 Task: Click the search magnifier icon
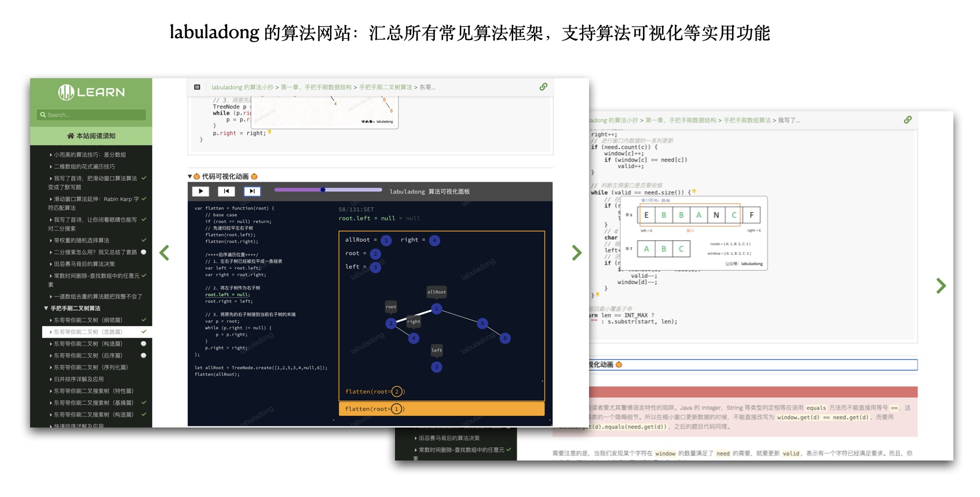(x=43, y=115)
